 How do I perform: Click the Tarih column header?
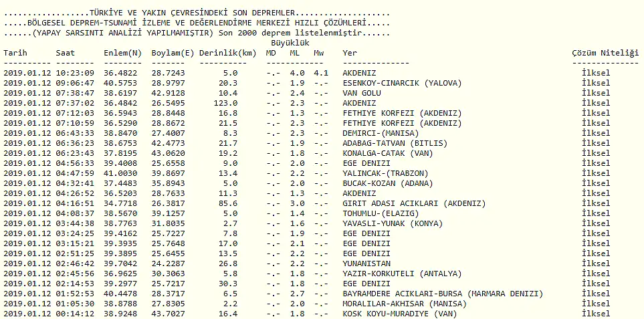tap(17, 53)
